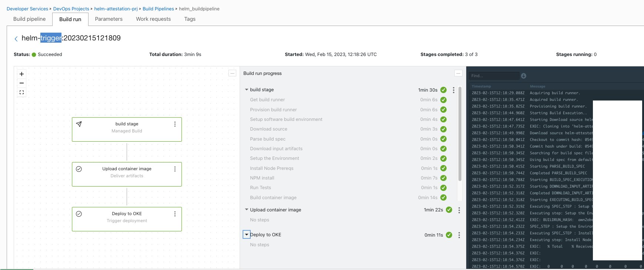The image size is (644, 270).
Task: Open the Build Pipelines breadcrumb link
Action: (158, 9)
